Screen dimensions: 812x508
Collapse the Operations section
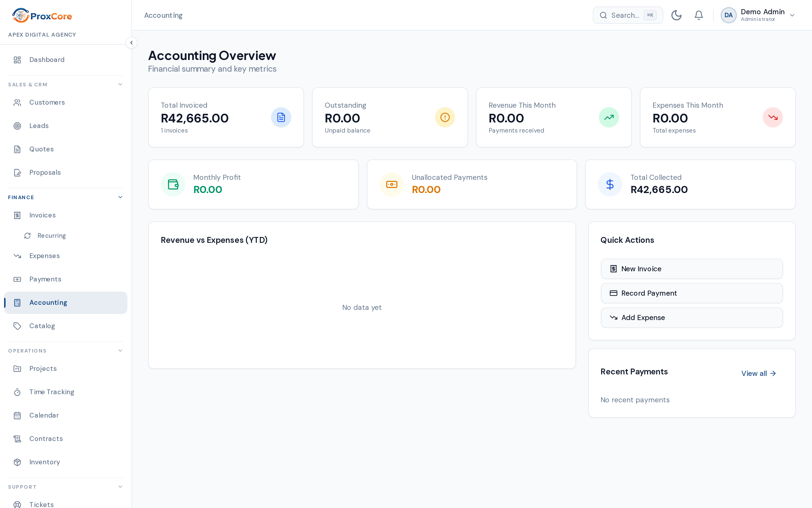point(66,351)
